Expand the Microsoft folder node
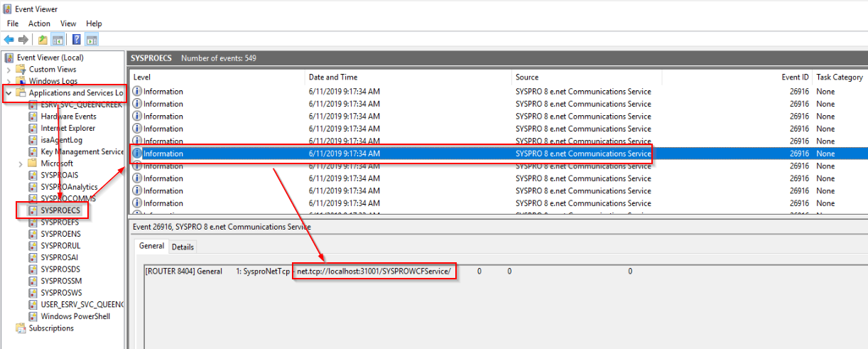 [x=20, y=163]
